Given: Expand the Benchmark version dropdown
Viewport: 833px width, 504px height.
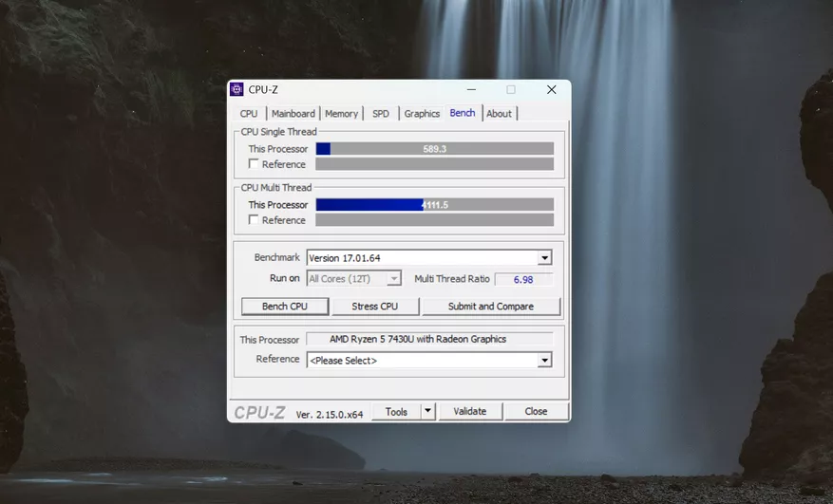Looking at the screenshot, I should click(544, 258).
